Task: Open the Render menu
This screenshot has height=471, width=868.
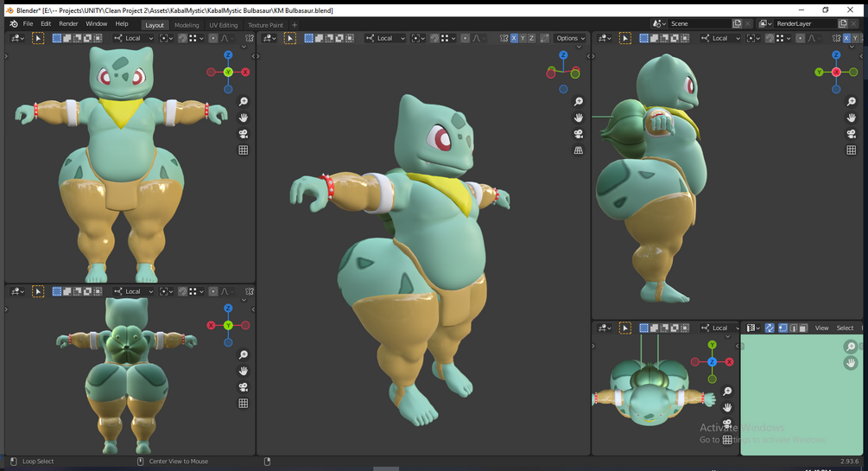Action: 68,24
